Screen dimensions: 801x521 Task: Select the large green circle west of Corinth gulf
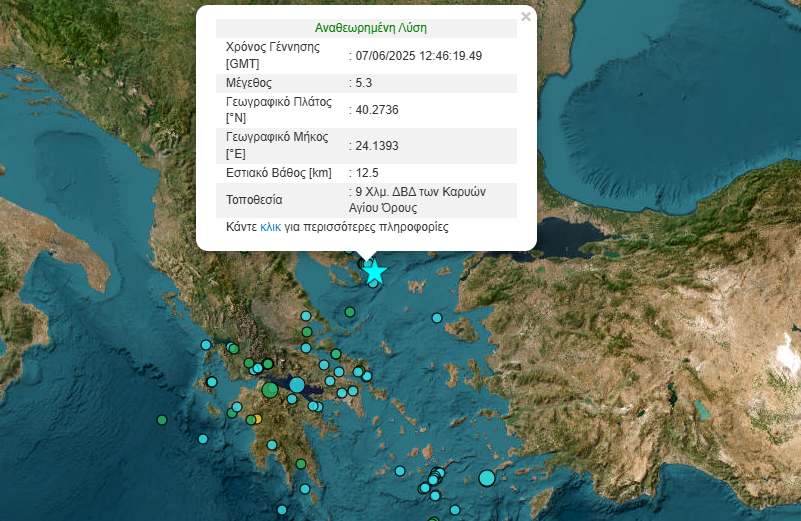pos(270,390)
